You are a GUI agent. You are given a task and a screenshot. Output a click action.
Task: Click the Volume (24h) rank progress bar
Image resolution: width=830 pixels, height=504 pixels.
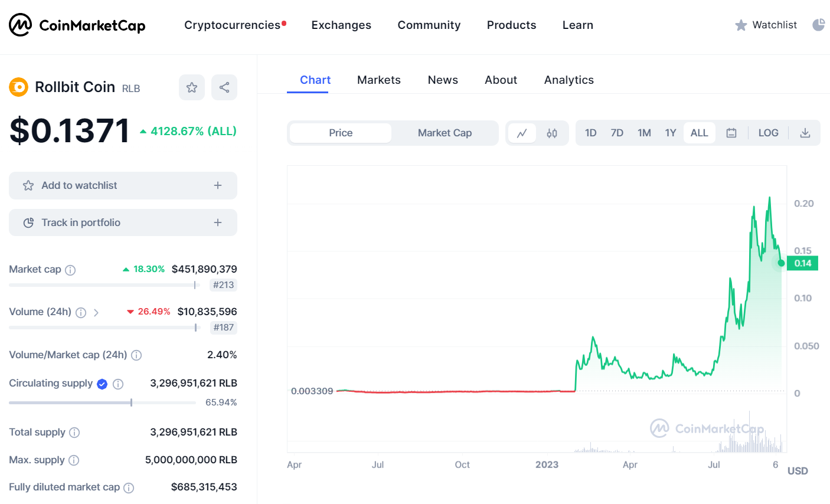[104, 328]
